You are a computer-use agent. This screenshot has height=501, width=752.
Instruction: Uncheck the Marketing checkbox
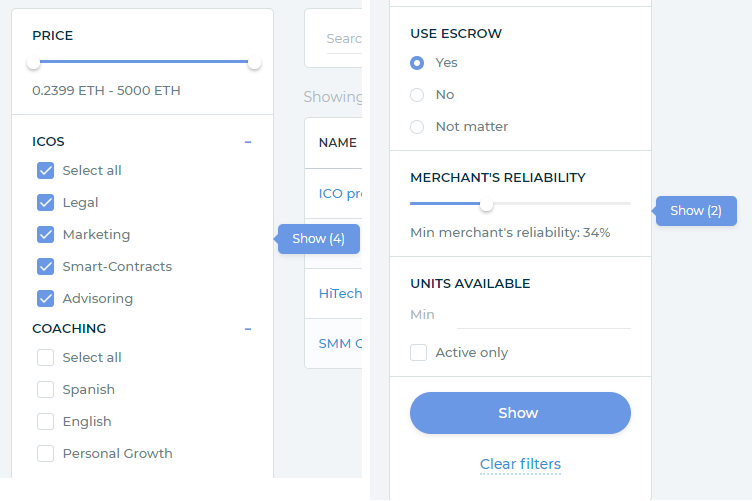click(45, 235)
